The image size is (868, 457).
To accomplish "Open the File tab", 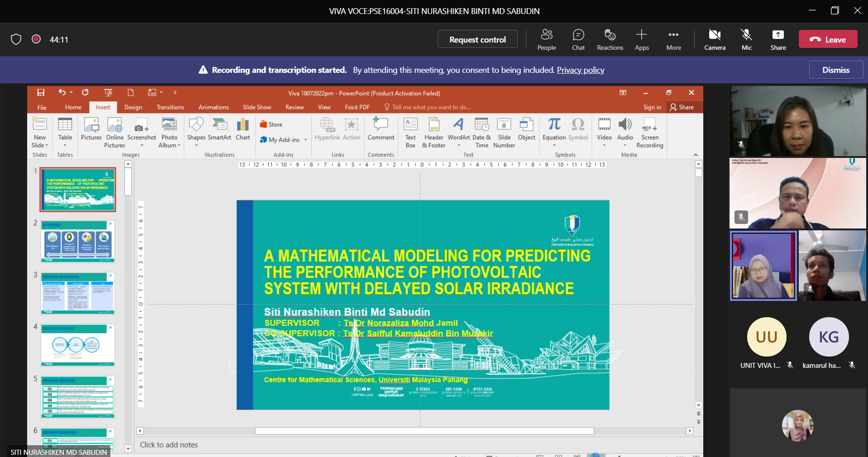I will pos(42,107).
